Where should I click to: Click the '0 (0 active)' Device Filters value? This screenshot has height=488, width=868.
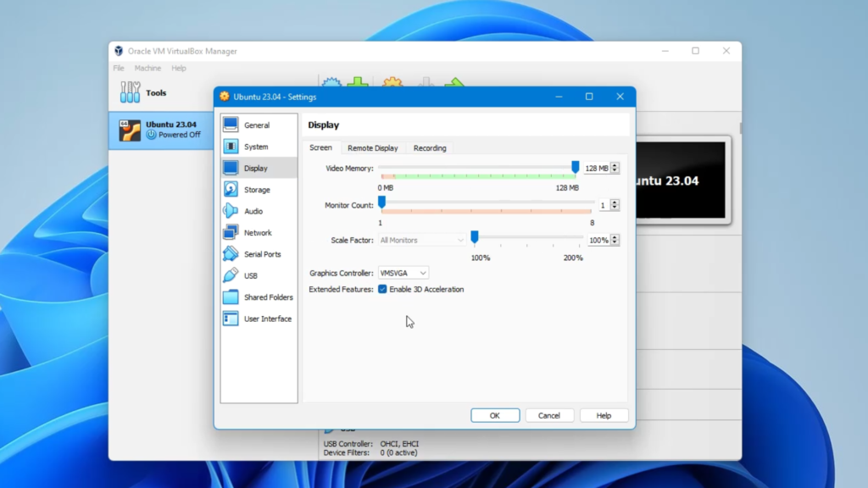click(x=398, y=452)
